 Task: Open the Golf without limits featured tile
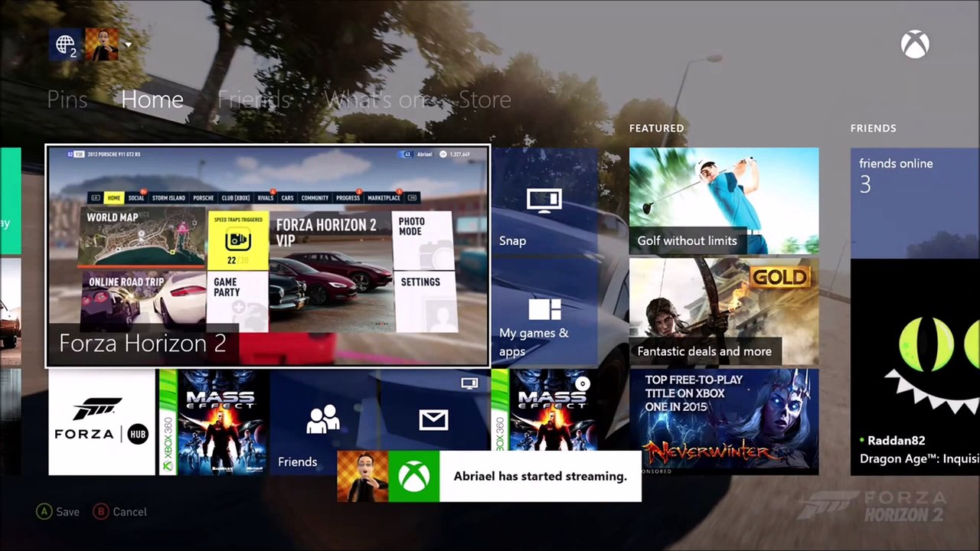pos(724,201)
